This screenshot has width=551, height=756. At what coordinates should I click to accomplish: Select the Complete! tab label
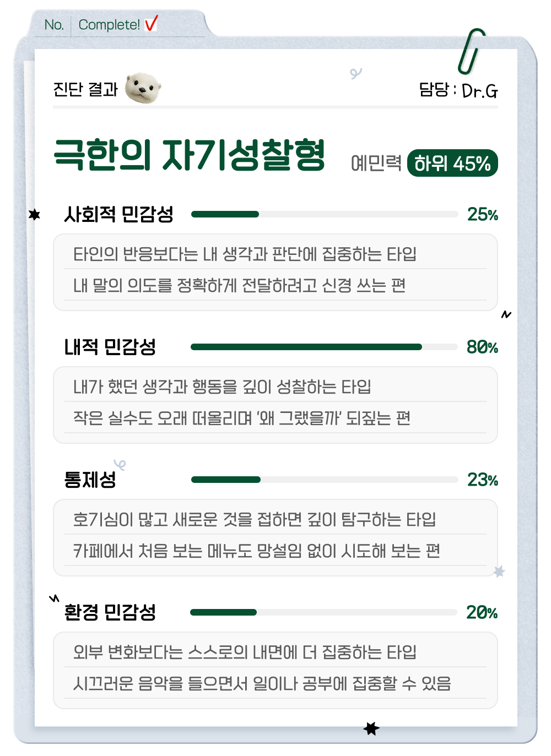click(x=109, y=25)
